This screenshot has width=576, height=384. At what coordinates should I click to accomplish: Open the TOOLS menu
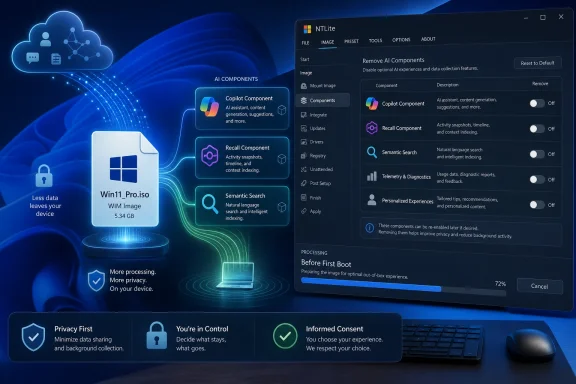point(375,40)
